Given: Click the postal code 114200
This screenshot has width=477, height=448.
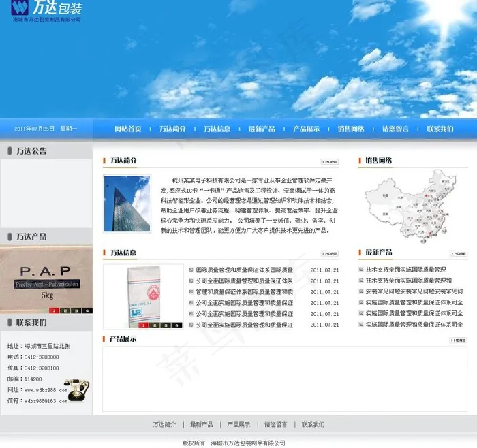Looking at the screenshot, I should (33, 379).
